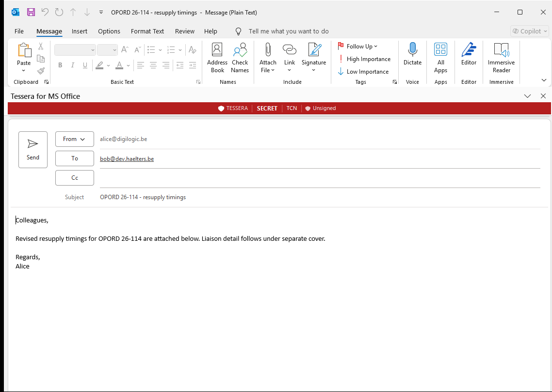Screen dimensions: 552x392
Task: Select the Format Painter brush
Action: click(41, 71)
